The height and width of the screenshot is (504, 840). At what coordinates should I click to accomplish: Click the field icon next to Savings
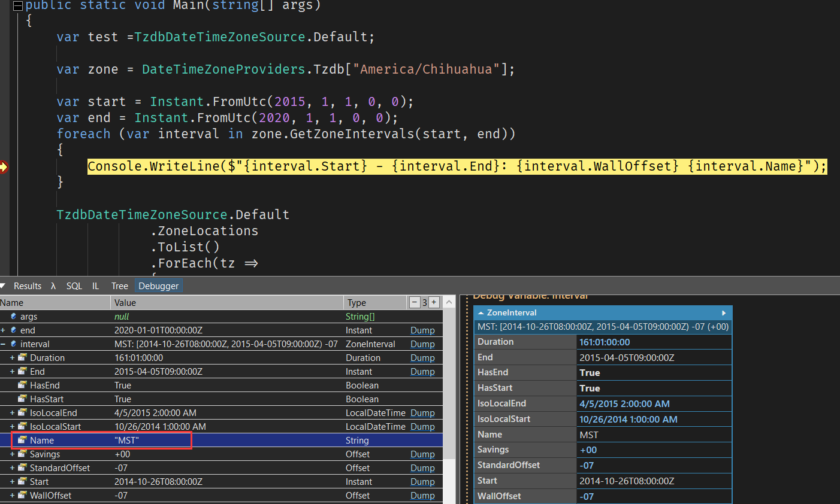22,454
